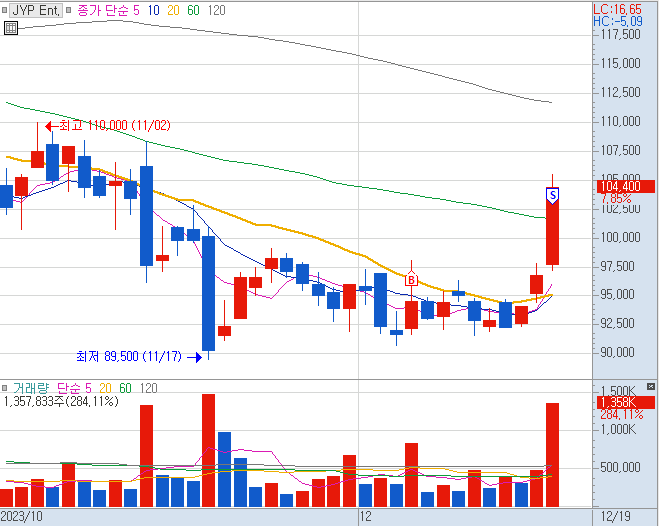Open the data table grid icon
This screenshot has height=526, width=659.
11,28
